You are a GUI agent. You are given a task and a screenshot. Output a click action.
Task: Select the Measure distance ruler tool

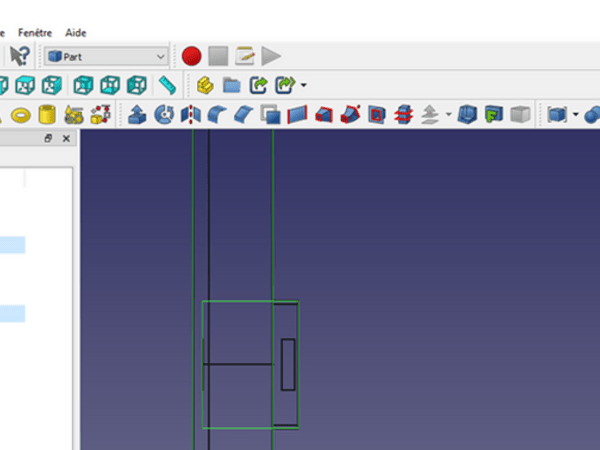[x=167, y=85]
